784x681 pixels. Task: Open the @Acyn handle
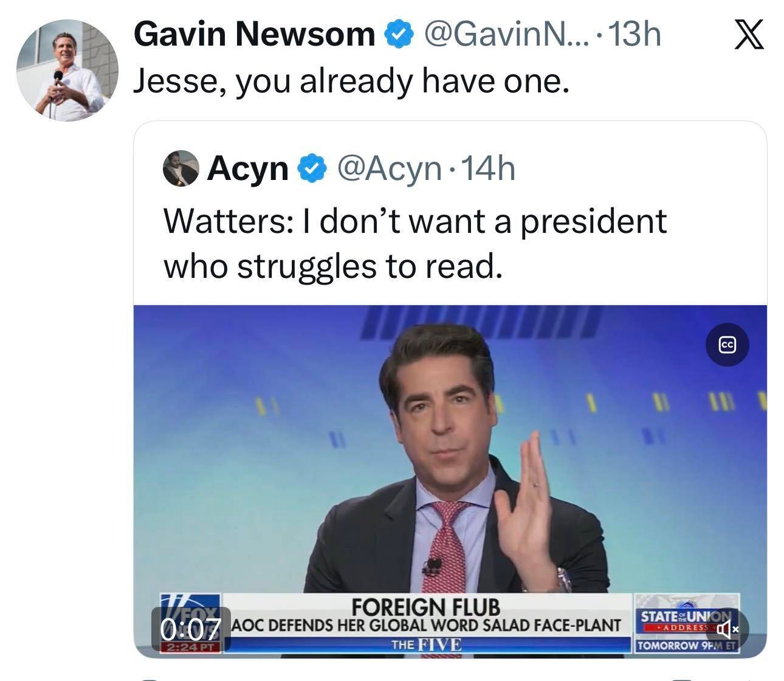click(389, 168)
